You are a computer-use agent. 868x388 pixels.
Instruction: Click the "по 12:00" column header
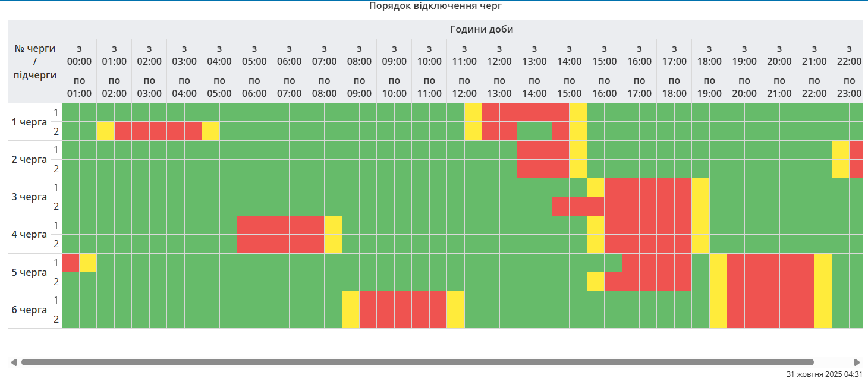(464, 87)
